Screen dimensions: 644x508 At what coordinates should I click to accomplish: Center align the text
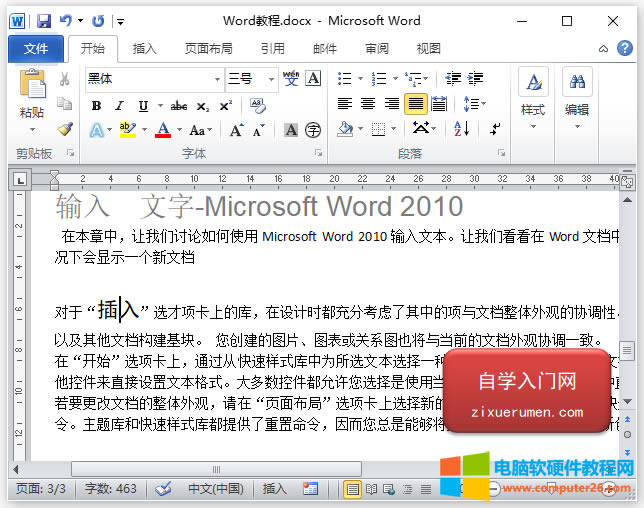pos(368,103)
